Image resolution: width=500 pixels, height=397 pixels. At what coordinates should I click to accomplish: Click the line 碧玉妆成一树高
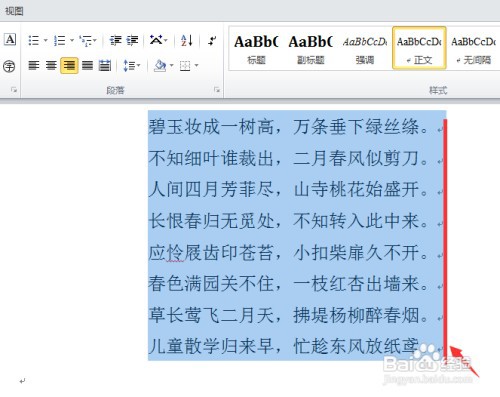(x=211, y=127)
